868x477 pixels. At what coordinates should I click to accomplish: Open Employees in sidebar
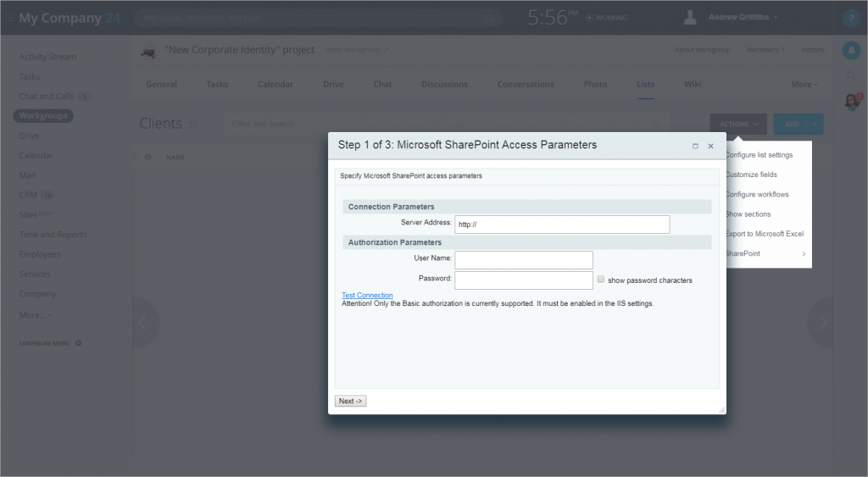tap(40, 254)
